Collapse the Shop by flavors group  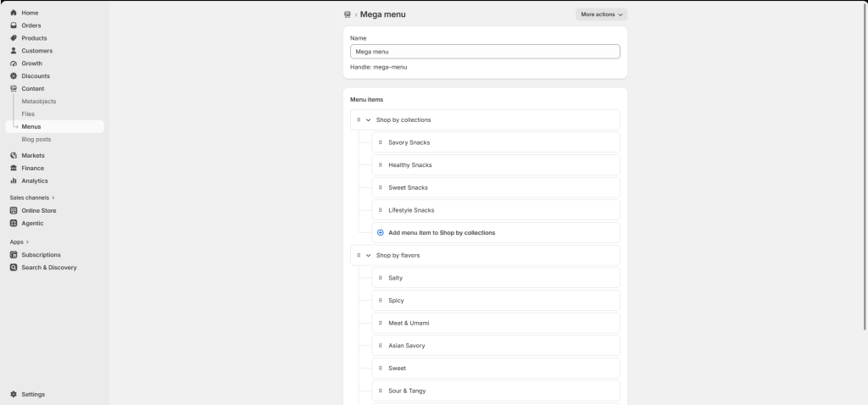368,256
